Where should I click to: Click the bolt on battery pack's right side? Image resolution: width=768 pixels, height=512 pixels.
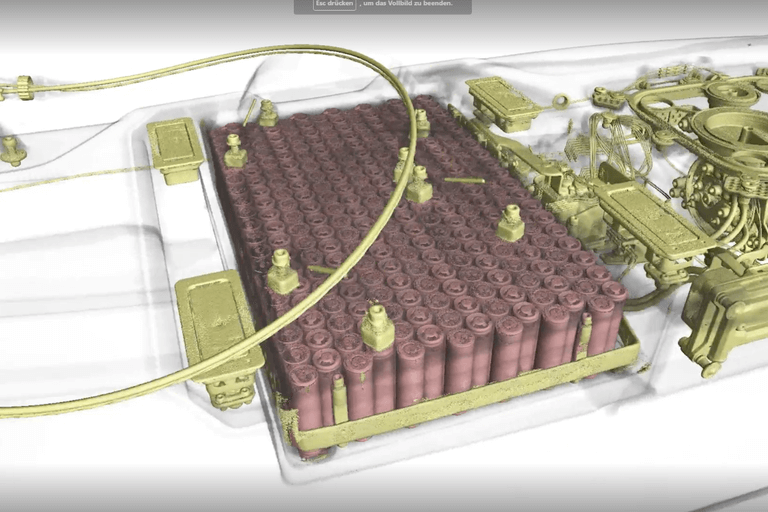pyautogui.click(x=511, y=224)
